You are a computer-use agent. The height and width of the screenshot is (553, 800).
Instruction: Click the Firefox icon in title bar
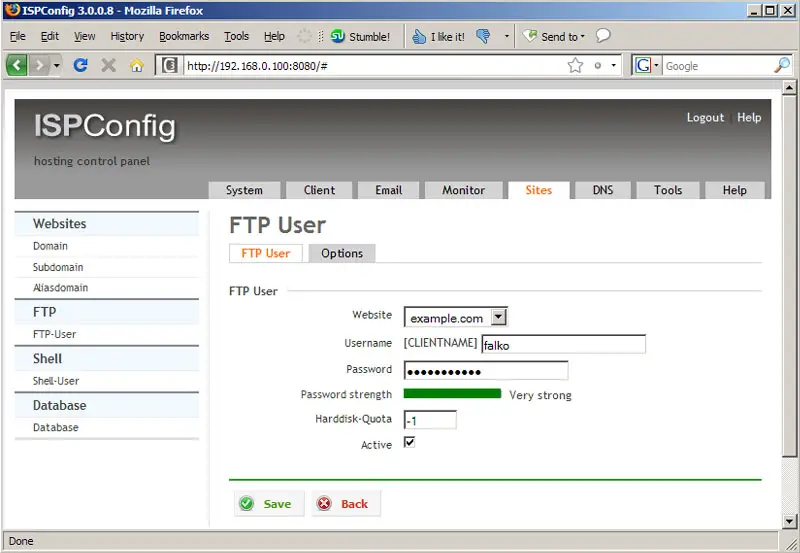pos(12,10)
